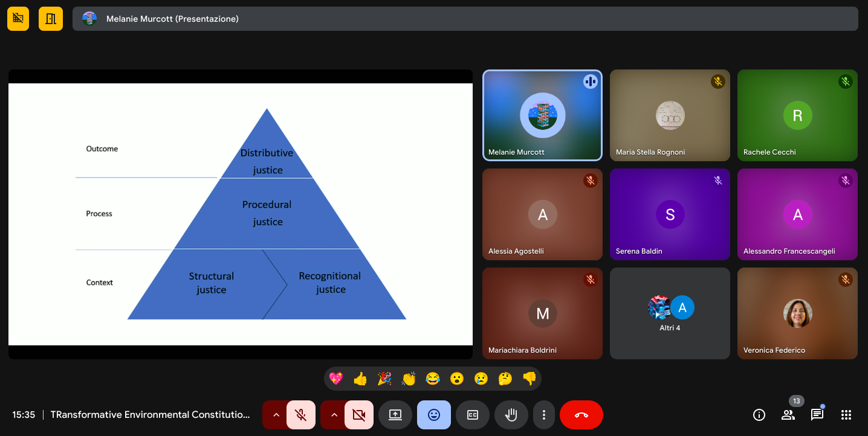
Task: Start presenting your screen
Action: 395,415
